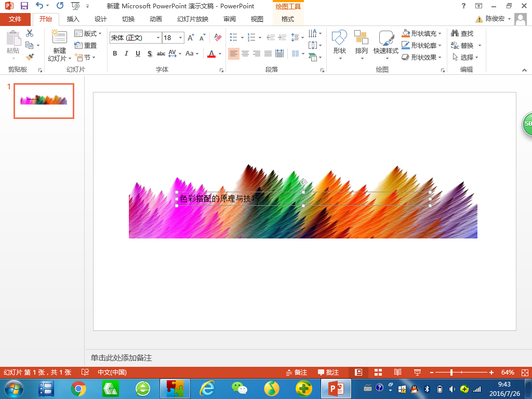Switch to Reading view icon
Screen dimensions: 532x399
(397, 372)
